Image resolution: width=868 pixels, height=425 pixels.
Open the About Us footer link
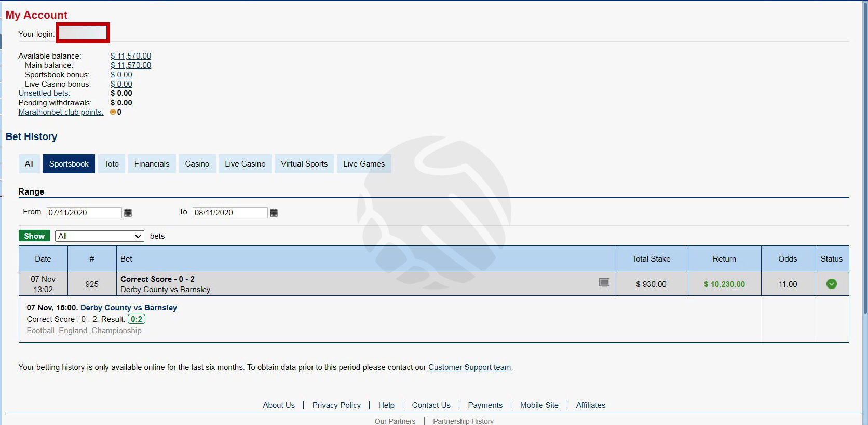coord(279,405)
